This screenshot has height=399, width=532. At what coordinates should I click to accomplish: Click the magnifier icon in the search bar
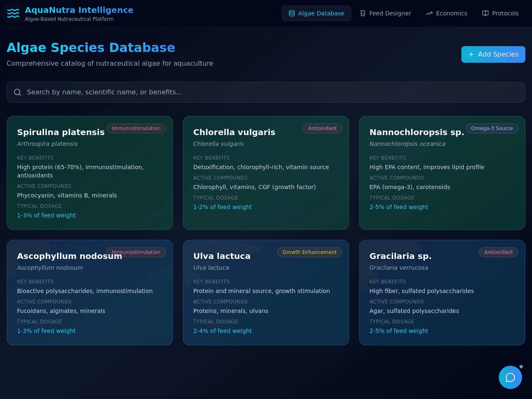click(x=17, y=92)
